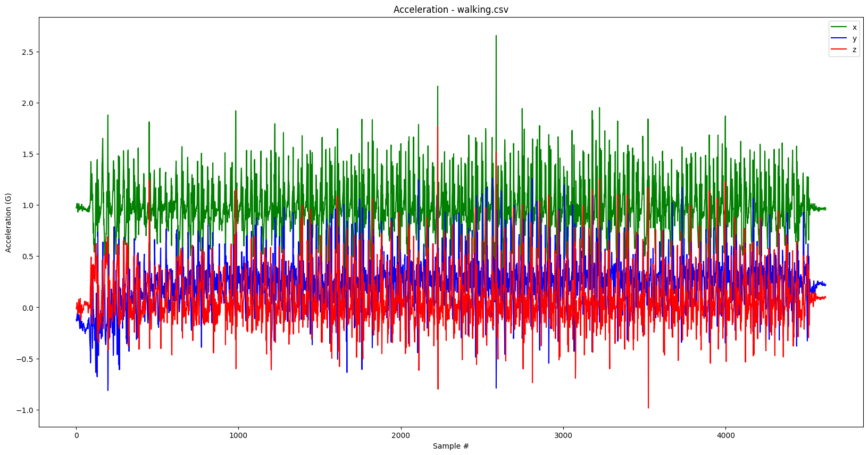Select the "y" legend label text
Viewport: 868px width, 455px height.
coord(855,38)
